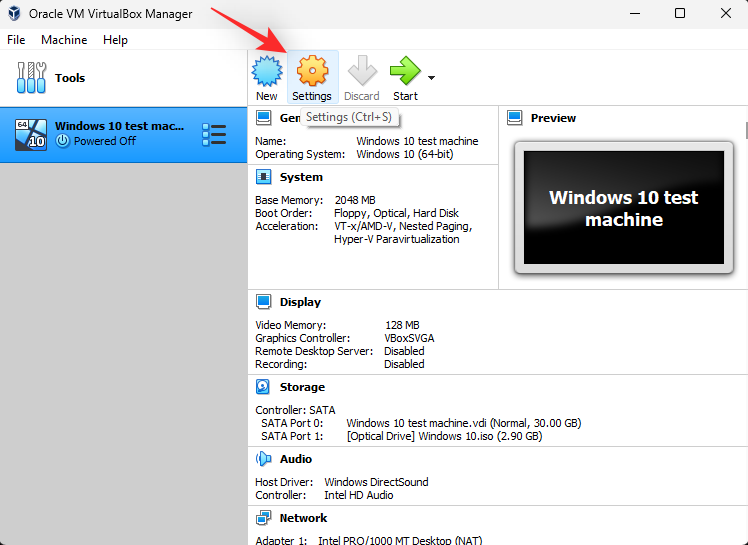Image resolution: width=748 pixels, height=545 pixels.
Task: Click the Recording Disabled value
Action: (404, 364)
